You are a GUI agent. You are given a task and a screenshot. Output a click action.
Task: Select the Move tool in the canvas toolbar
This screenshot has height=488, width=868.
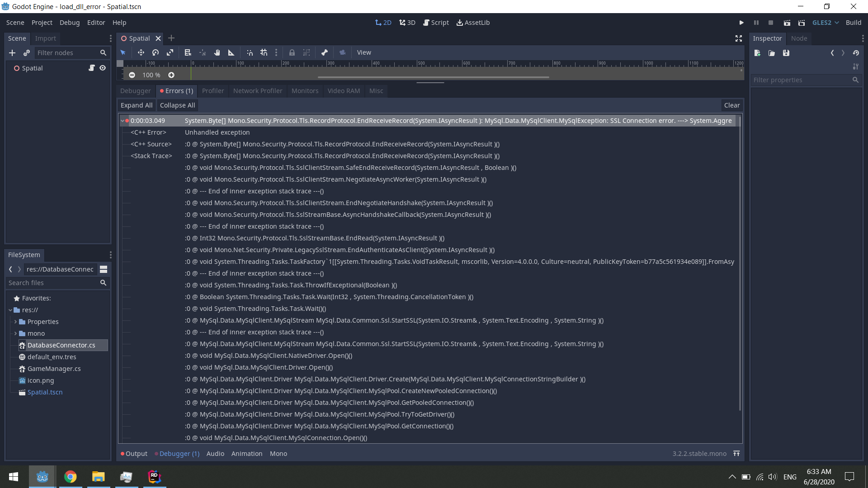141,52
